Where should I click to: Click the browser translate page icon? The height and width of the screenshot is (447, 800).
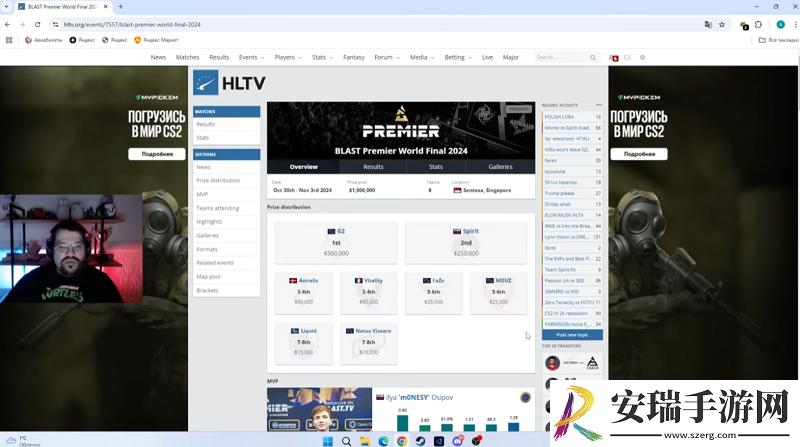[708, 24]
